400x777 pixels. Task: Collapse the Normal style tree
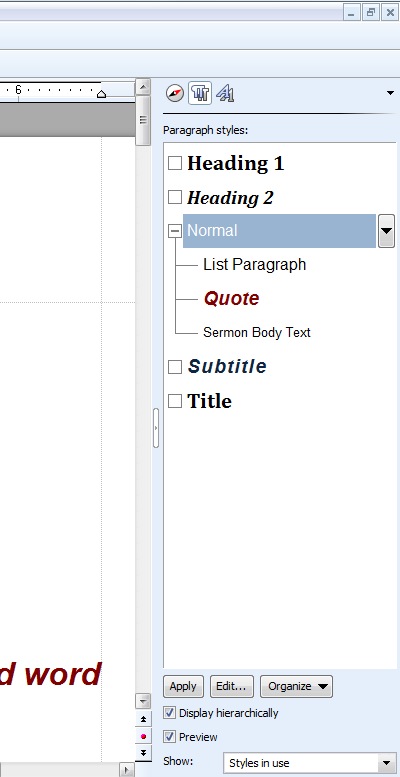click(x=174, y=231)
